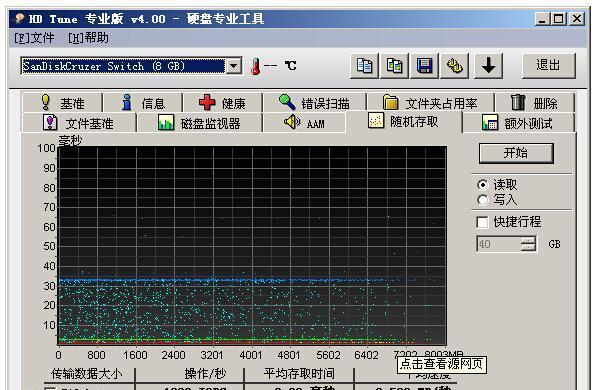The image size is (598, 390).
Task: Click the copy text to clipboard icon
Action: tap(364, 66)
